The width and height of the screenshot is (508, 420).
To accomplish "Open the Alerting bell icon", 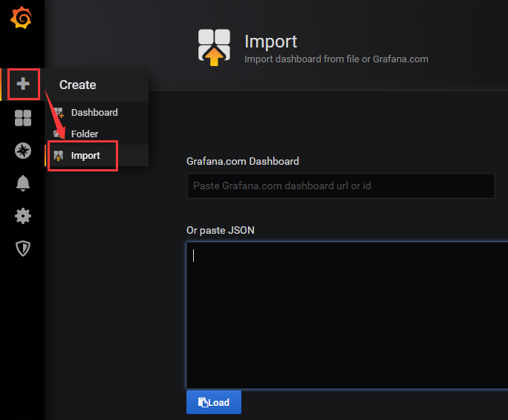I will 23,184.
